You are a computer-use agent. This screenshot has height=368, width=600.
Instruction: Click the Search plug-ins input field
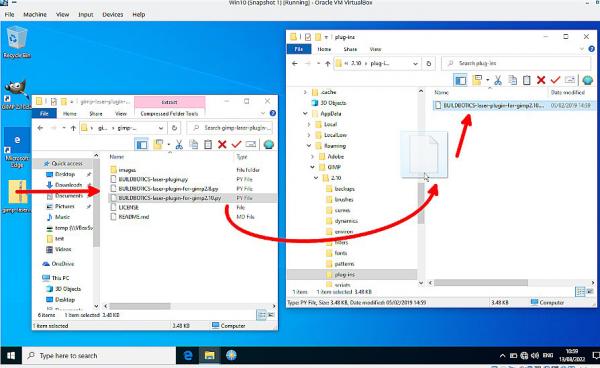tap(516, 63)
